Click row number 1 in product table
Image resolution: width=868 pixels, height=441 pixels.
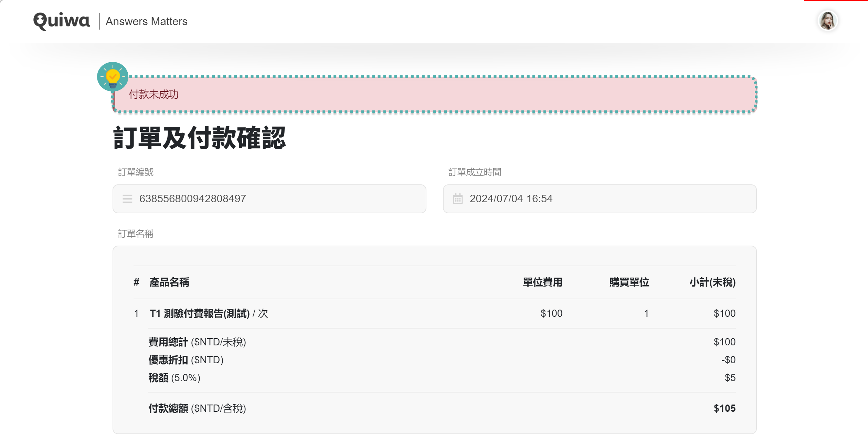click(x=136, y=313)
